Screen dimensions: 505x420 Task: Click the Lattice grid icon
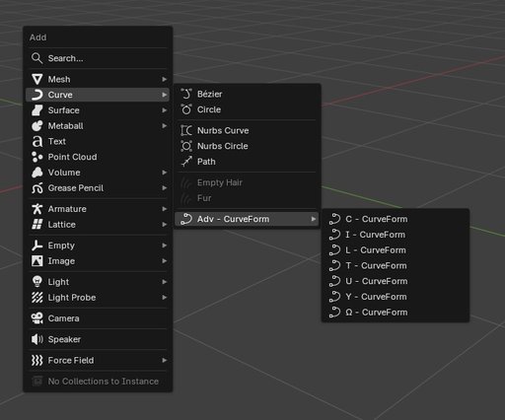point(37,225)
